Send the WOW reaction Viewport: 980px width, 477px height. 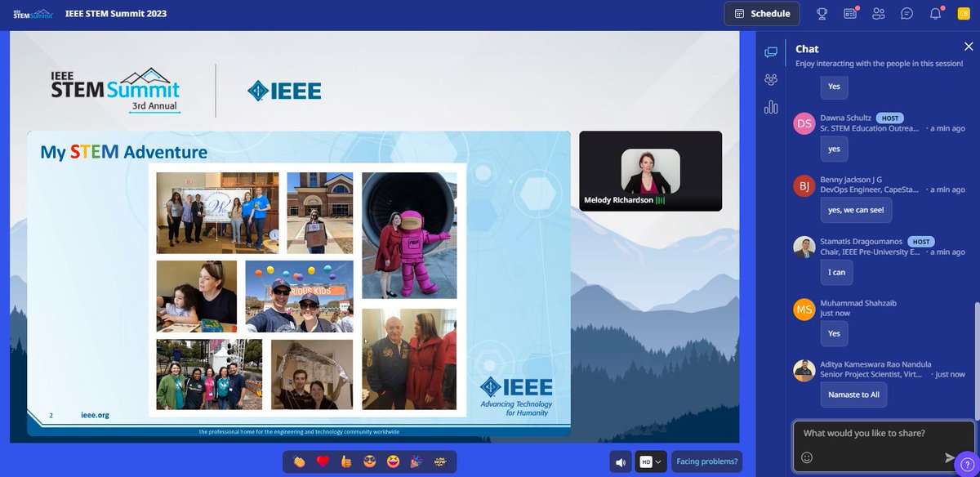[x=439, y=462]
